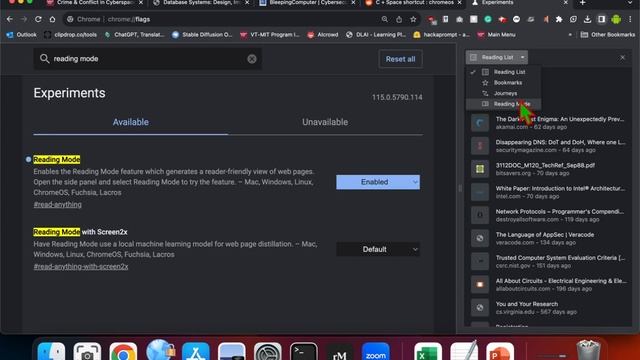The image size is (640, 360).
Task: Open App Store from the Dock
Action: point(196,351)
